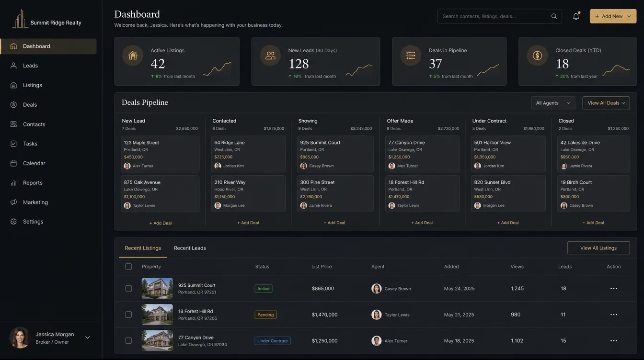Click the Active Listings trend sparkline

tap(217, 69)
